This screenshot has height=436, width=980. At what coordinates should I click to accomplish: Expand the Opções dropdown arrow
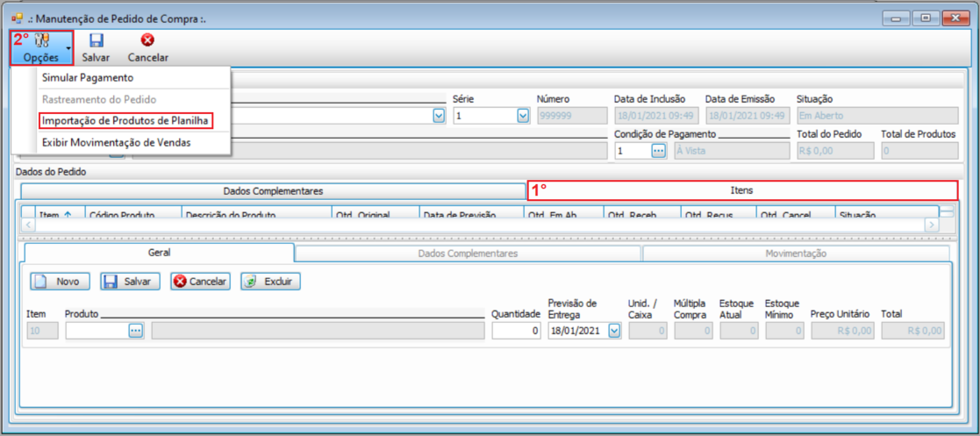(68, 48)
